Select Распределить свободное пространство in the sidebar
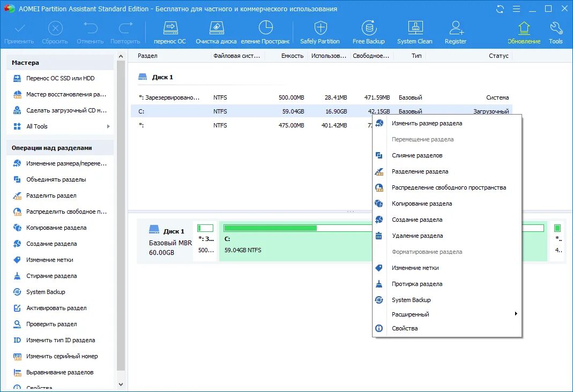Viewport: 573px width, 392px height. coord(60,212)
